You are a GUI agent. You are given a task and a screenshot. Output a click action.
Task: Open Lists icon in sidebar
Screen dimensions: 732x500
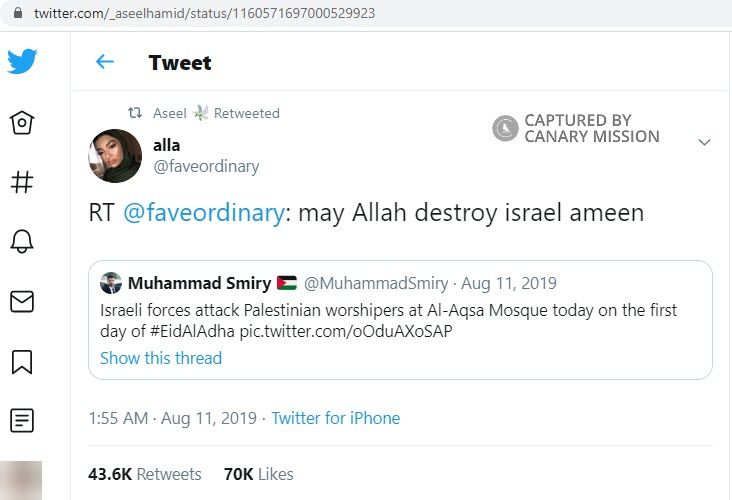pos(22,420)
